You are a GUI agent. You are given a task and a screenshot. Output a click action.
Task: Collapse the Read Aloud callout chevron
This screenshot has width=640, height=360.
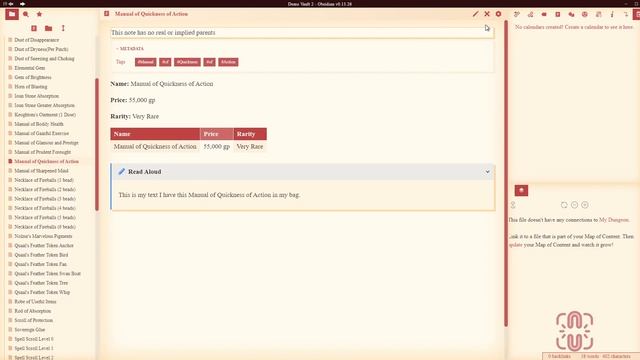(487, 172)
